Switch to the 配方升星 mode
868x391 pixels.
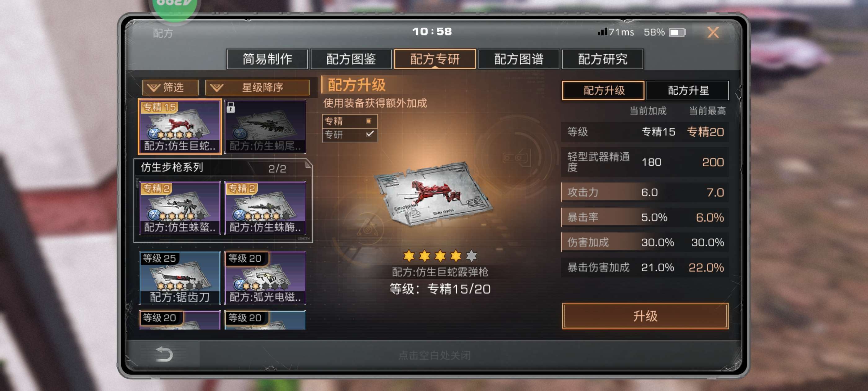687,90
